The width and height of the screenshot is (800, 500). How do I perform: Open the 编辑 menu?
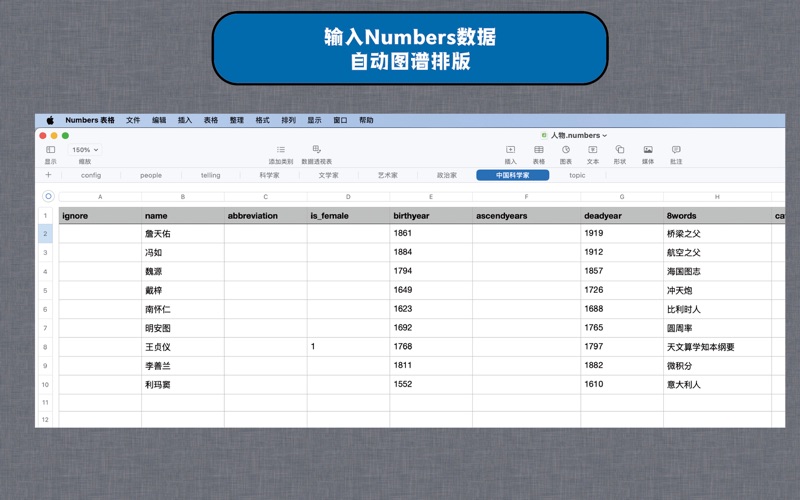(x=159, y=120)
